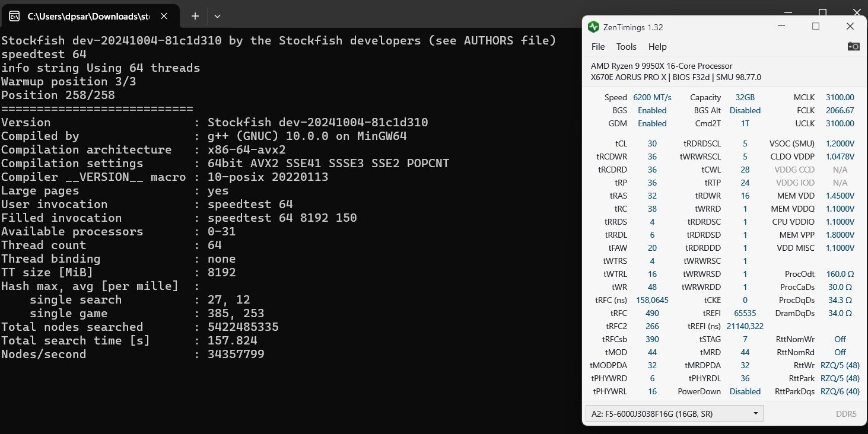Click the tRTP value 24
Viewport: 868px width, 434px height.
(745, 183)
